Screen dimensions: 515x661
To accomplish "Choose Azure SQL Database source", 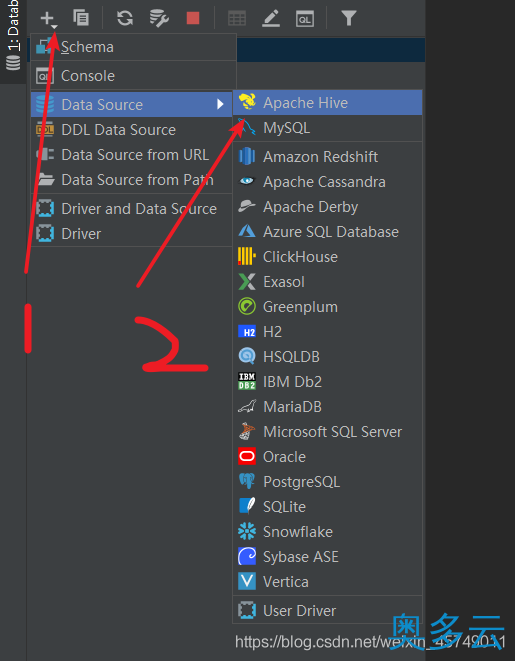I will point(327,232).
